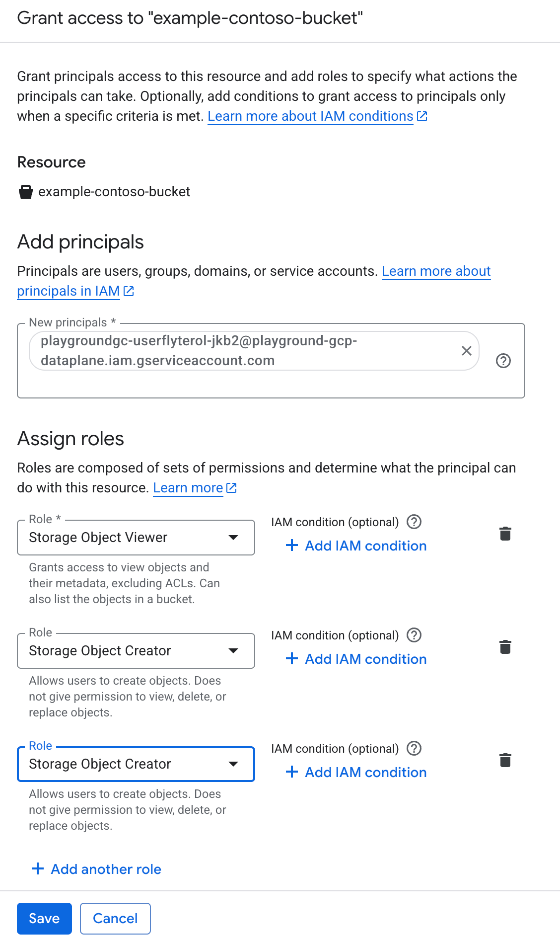Add IAM condition to Storage Object Viewer
Viewport: 560px width, 942px height.
coord(356,546)
